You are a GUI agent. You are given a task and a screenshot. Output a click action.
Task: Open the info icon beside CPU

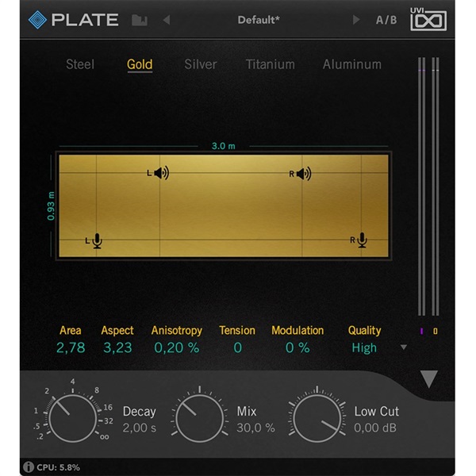point(29,467)
